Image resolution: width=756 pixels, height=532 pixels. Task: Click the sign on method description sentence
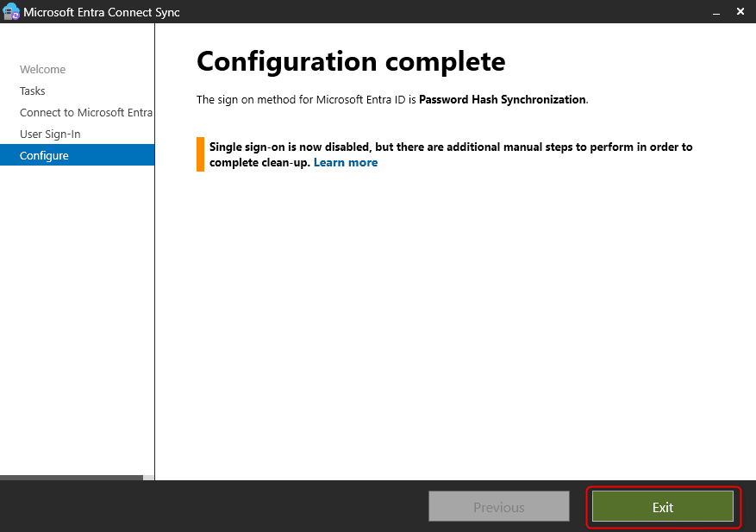307,99
